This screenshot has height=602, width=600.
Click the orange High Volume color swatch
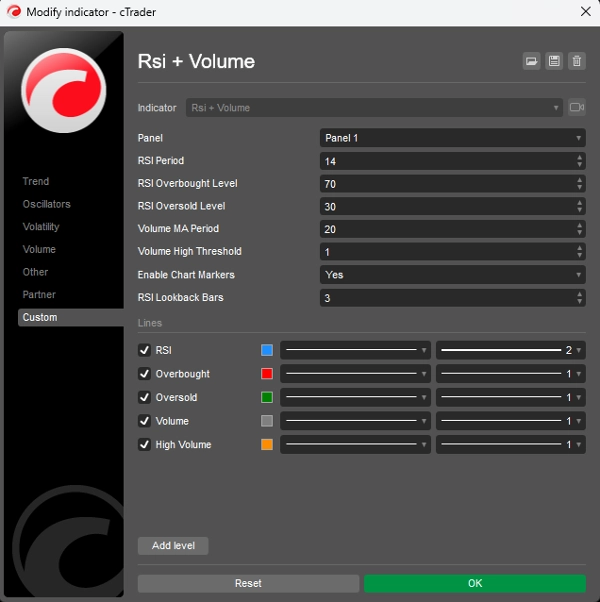(x=267, y=445)
